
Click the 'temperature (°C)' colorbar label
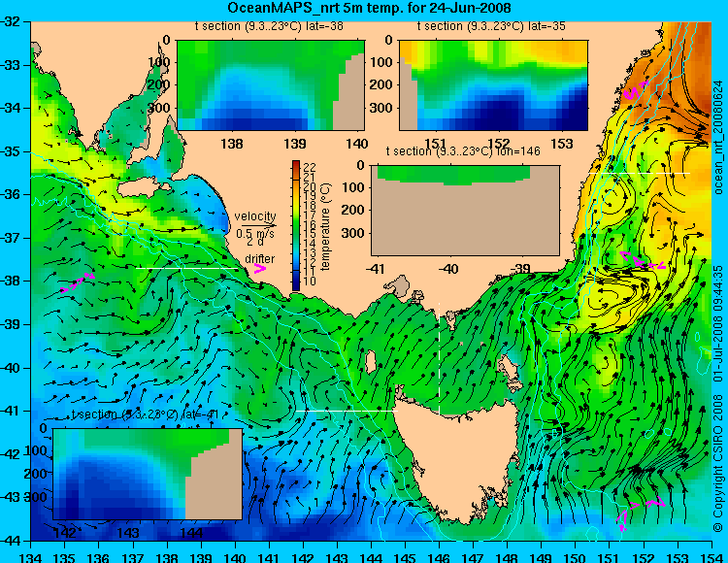tap(325, 226)
